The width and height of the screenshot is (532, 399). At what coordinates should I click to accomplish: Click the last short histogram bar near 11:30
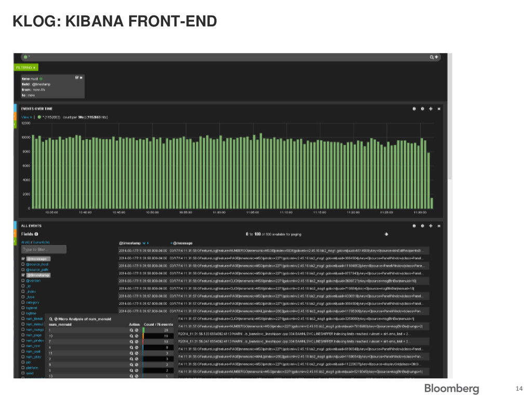coord(432,203)
